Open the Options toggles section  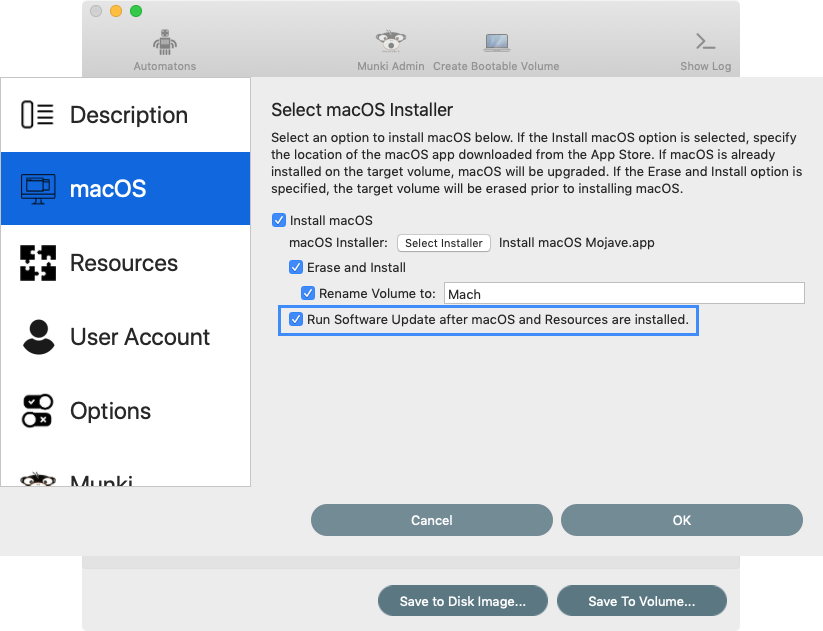[x=125, y=411]
